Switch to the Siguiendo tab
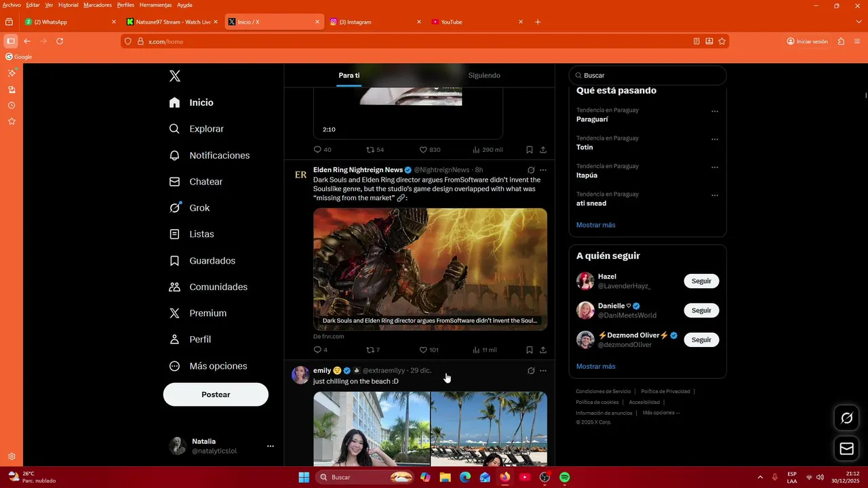Viewport: 868px width, 488px height. [484, 75]
